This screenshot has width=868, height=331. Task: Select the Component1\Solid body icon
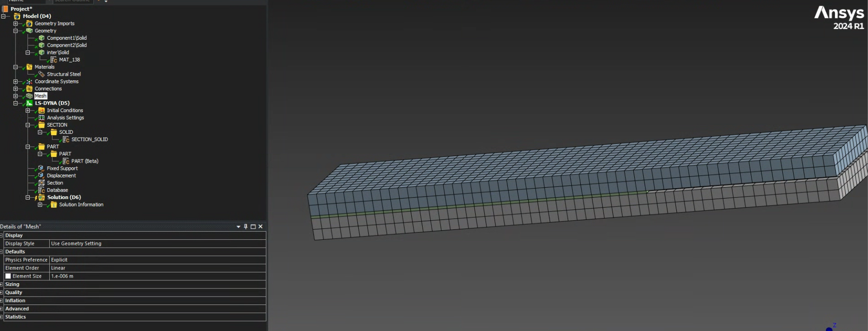[x=42, y=38]
